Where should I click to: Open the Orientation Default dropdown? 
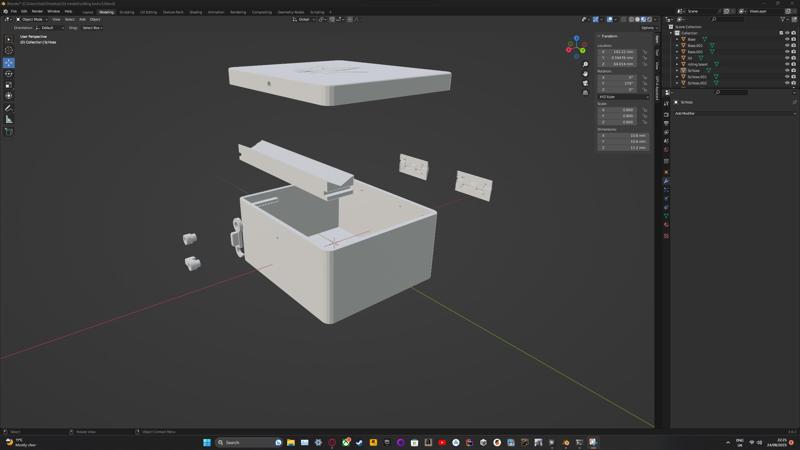coord(50,28)
